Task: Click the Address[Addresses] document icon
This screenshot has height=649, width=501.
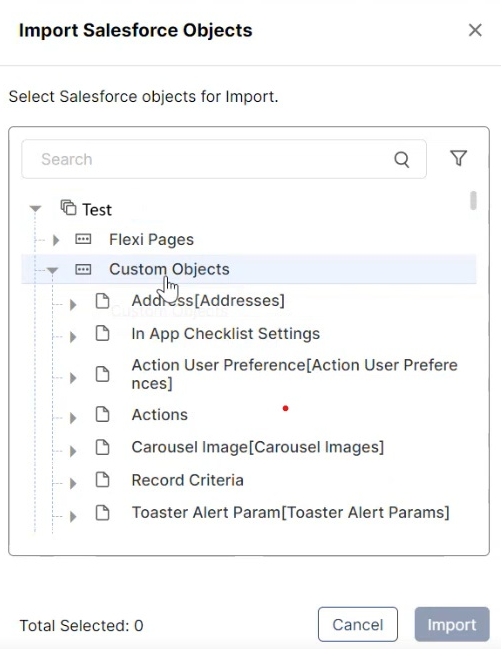Action: coord(102,301)
